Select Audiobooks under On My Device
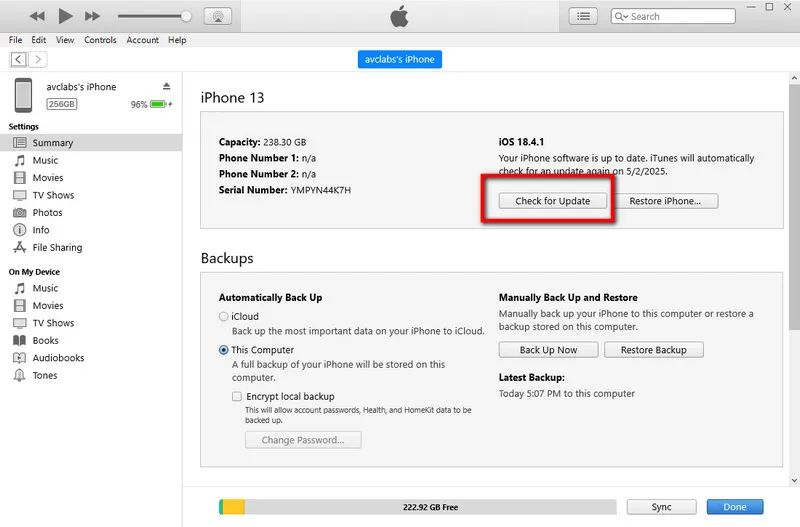 click(x=58, y=358)
